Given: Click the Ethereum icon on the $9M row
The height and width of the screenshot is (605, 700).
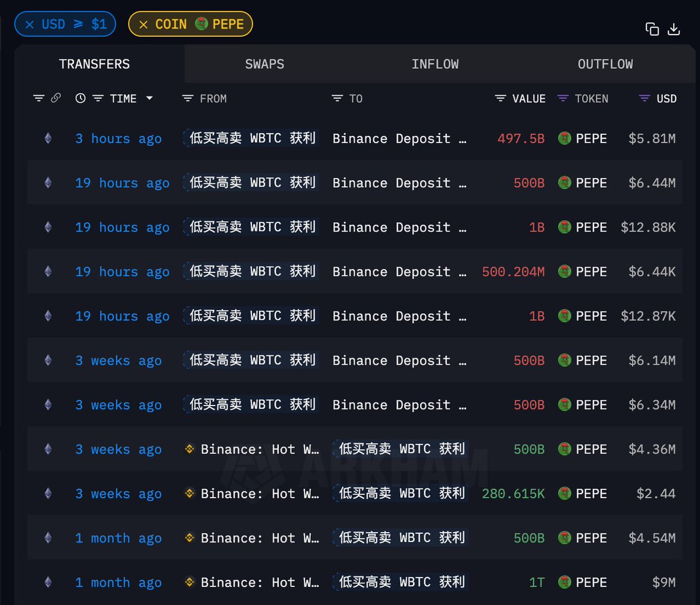Looking at the screenshot, I should [48, 582].
